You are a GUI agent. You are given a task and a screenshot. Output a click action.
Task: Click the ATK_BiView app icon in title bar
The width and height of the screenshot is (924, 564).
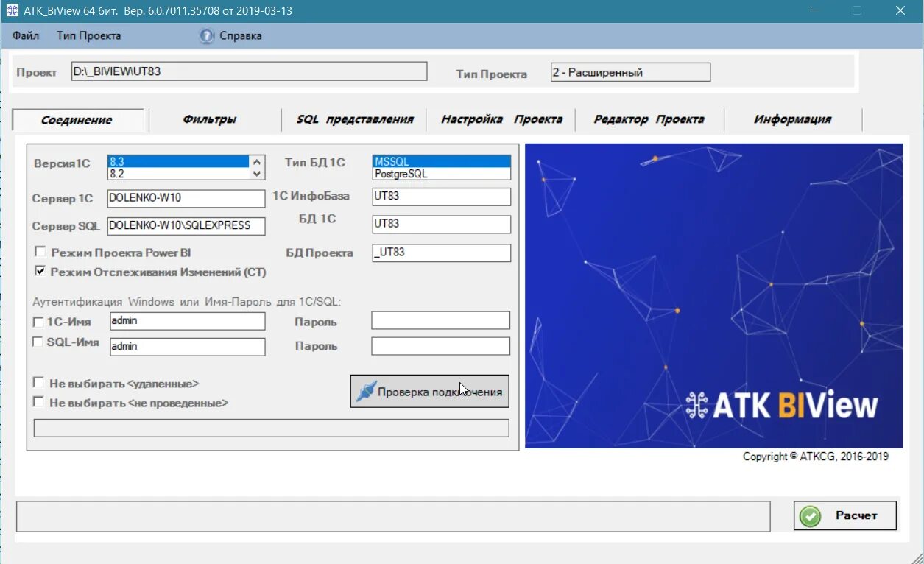coord(13,10)
